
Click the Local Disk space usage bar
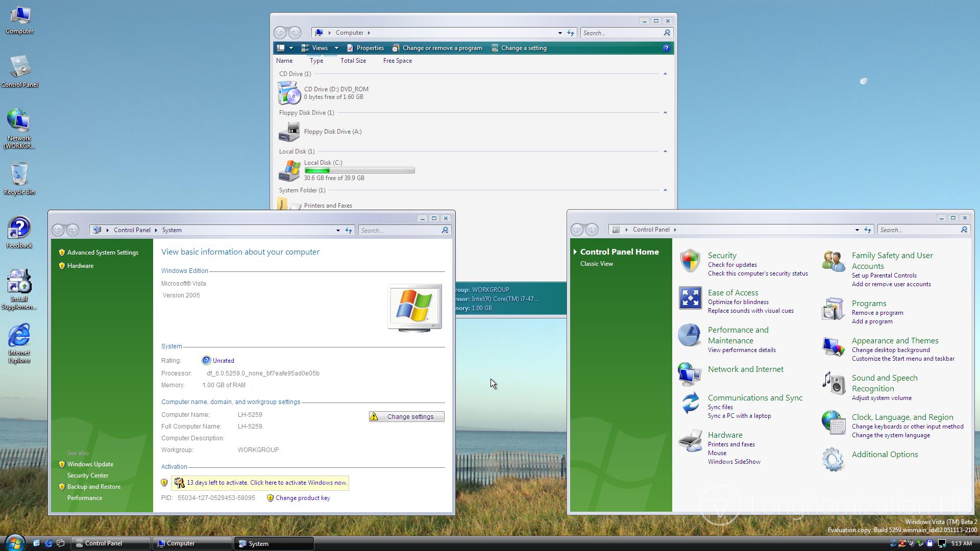[x=359, y=170]
